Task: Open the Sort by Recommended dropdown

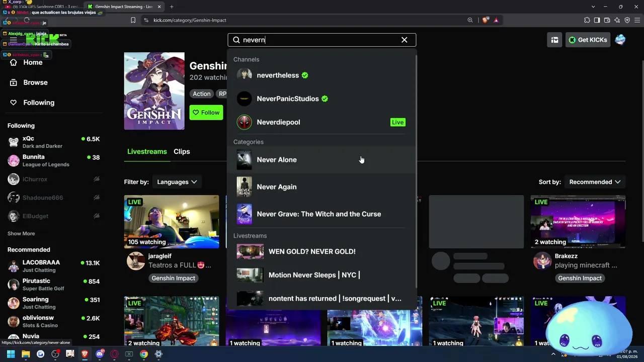Action: click(x=595, y=182)
